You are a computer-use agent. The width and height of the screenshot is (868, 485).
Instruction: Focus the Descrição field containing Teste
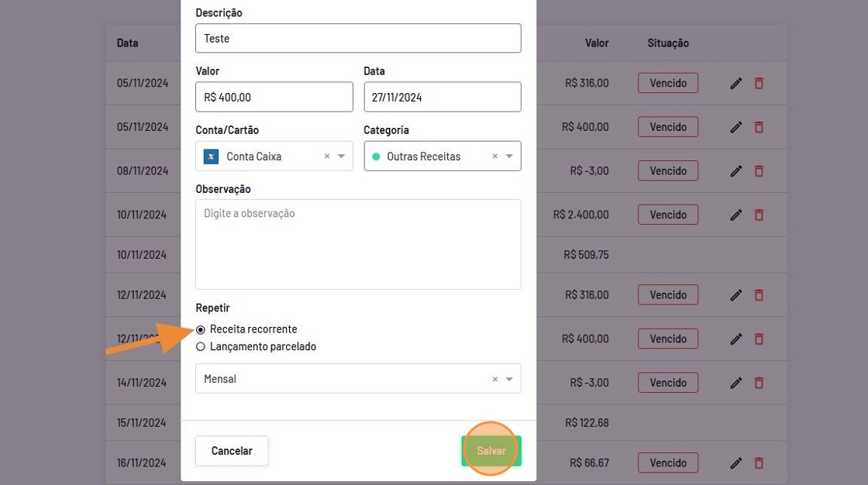click(x=358, y=39)
